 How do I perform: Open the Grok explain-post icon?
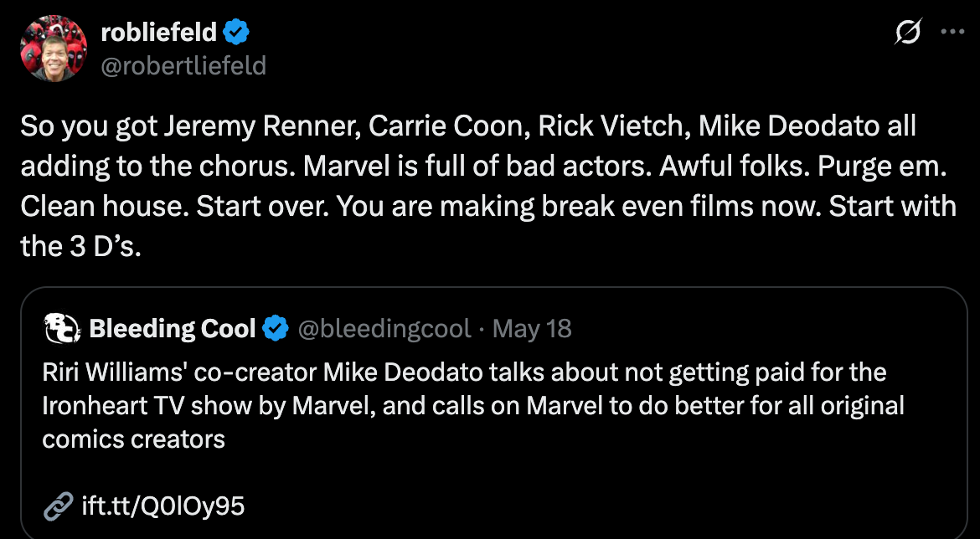907,33
